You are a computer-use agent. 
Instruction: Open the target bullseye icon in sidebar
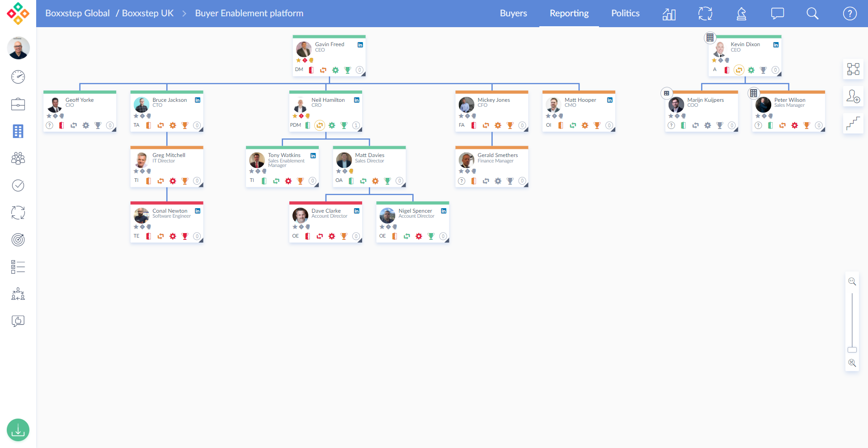(18, 240)
